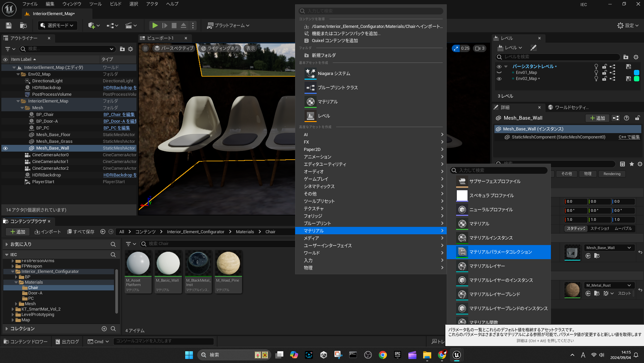This screenshot has width=644, height=363.
Task: Select the M_Wood_Pine material thumbnail
Action: [x=228, y=264]
